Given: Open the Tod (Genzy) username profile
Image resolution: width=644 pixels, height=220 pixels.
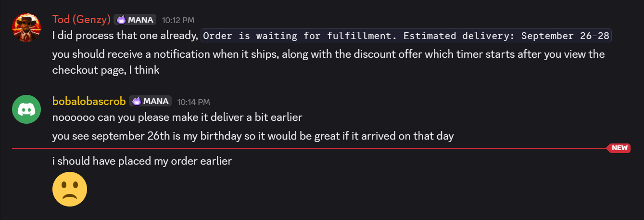Looking at the screenshot, I should pyautogui.click(x=81, y=20).
